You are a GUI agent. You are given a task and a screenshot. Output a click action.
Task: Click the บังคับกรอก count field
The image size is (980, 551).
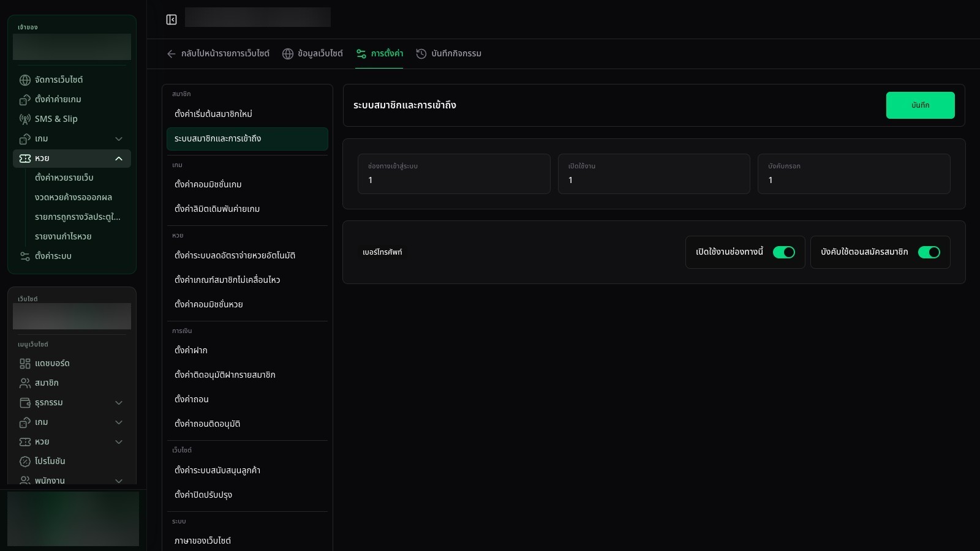[854, 174]
